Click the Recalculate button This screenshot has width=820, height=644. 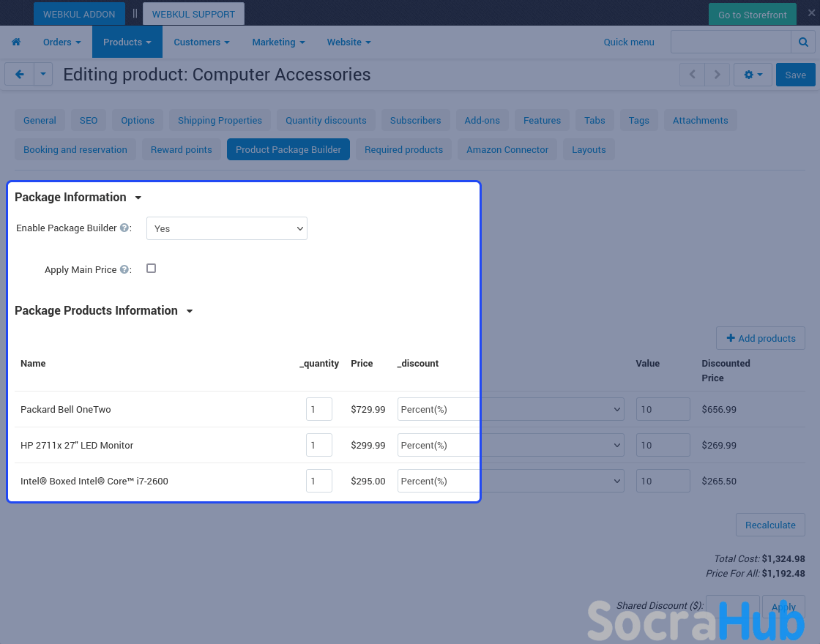(x=770, y=525)
